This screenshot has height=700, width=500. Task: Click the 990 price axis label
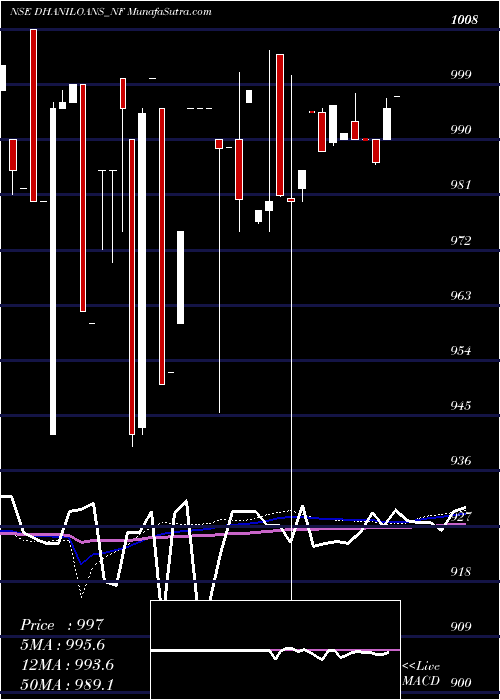pos(459,130)
